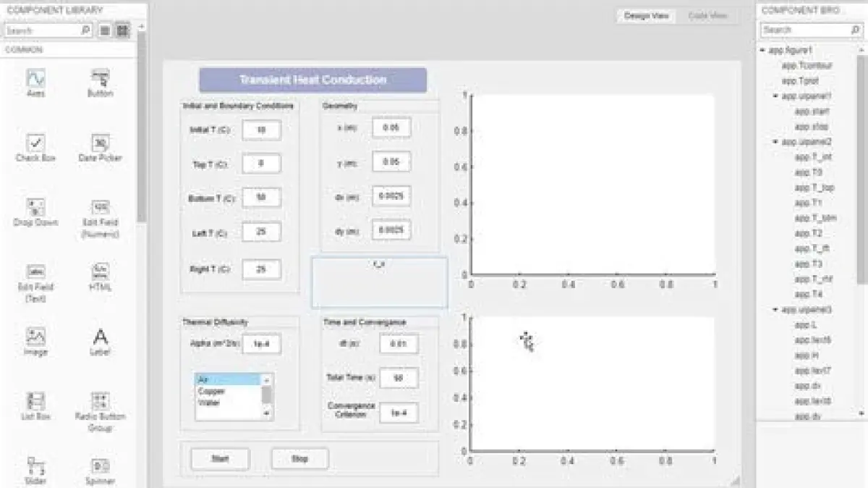Select the Axes component icon
868x488 pixels.
(x=35, y=78)
